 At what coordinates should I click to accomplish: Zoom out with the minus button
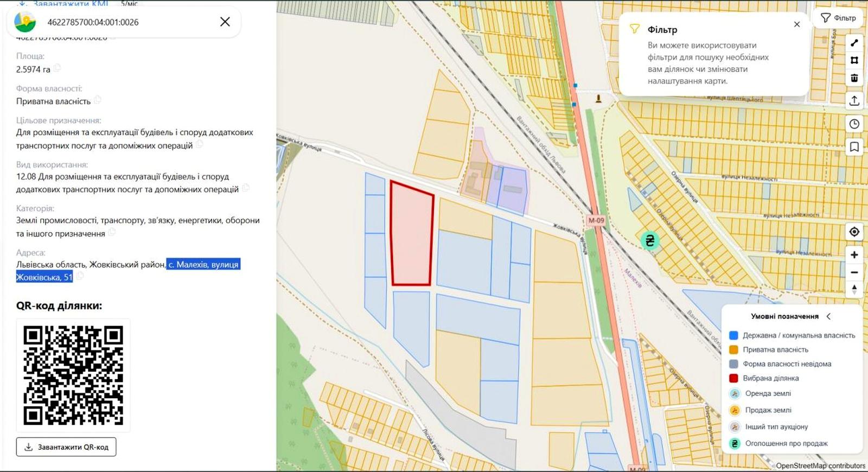point(854,272)
